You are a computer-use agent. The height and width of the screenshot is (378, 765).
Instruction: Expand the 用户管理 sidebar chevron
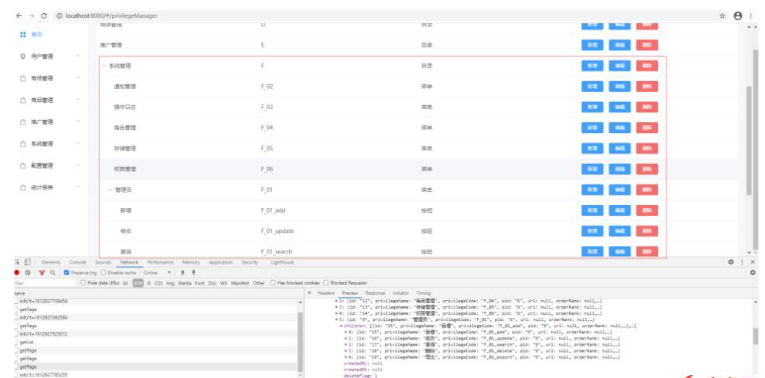pos(78,57)
